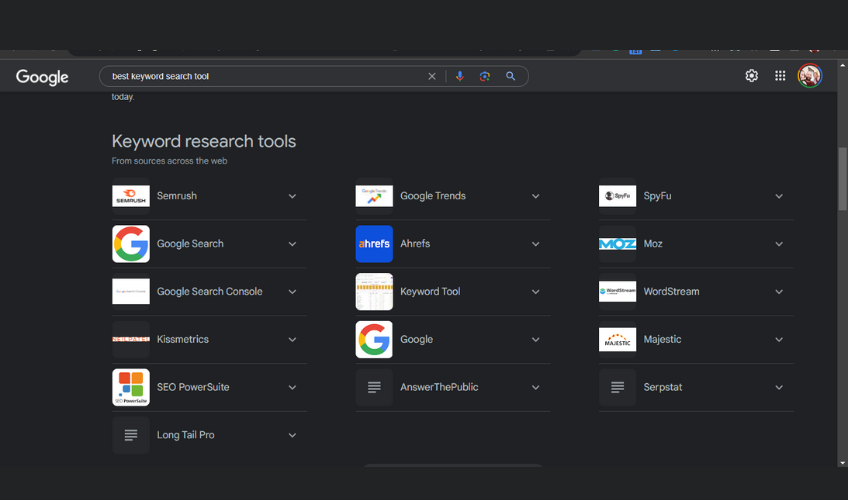Select the Keyword Tool label

click(430, 291)
